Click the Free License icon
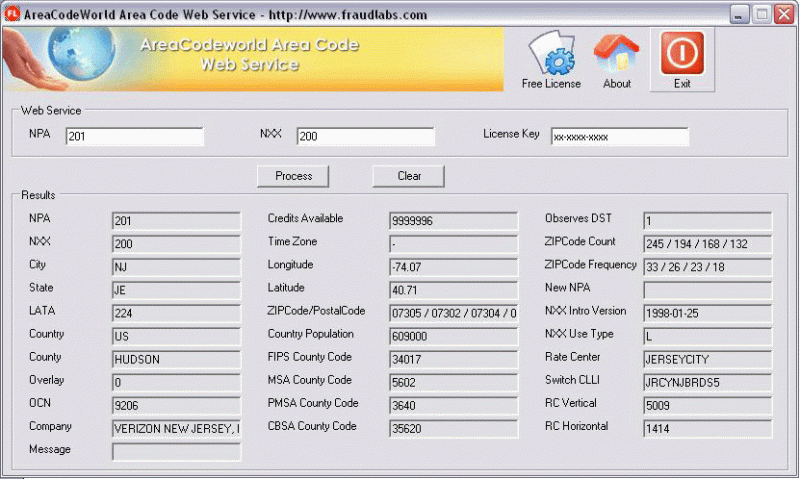 click(x=551, y=55)
